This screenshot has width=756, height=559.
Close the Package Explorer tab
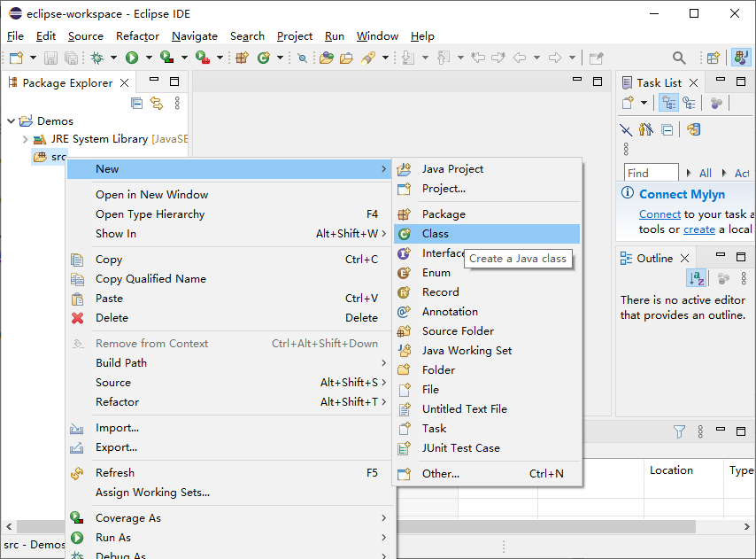(125, 83)
